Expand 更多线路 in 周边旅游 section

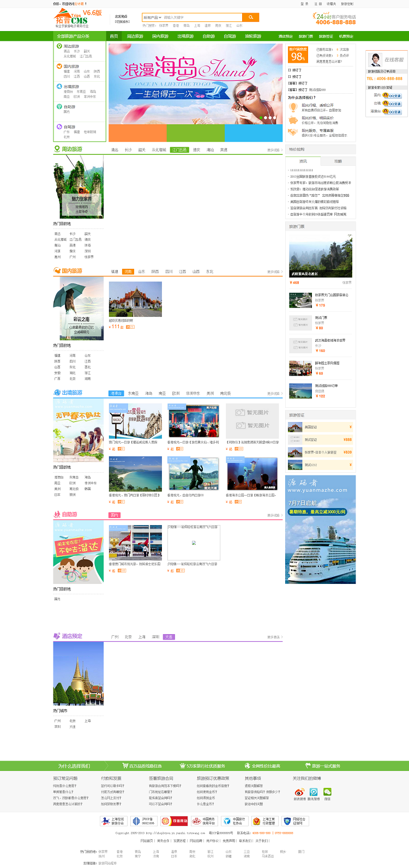(275, 150)
